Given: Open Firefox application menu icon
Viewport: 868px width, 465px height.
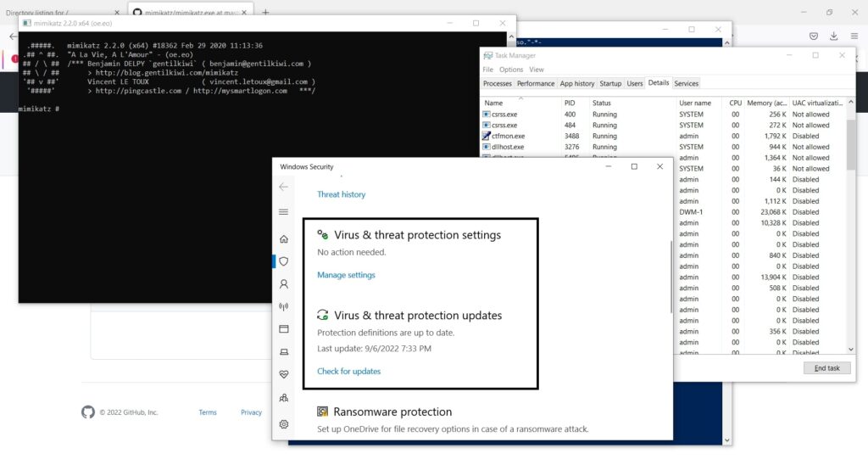Looking at the screenshot, I should [x=854, y=36].
